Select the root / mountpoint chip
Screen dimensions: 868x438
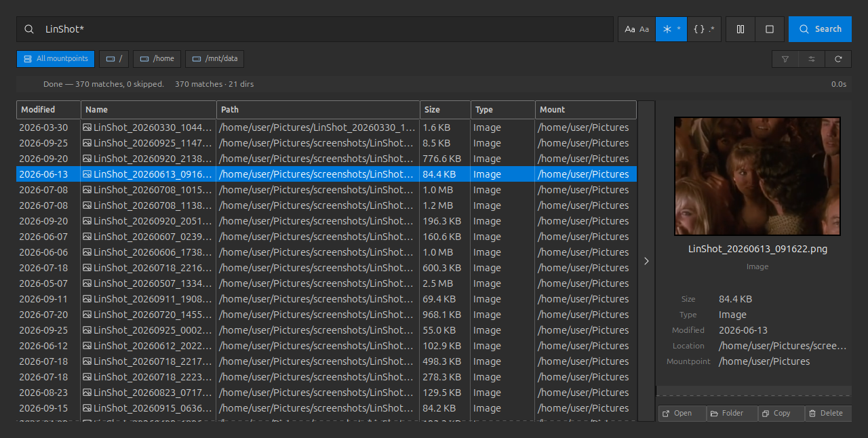click(x=114, y=59)
